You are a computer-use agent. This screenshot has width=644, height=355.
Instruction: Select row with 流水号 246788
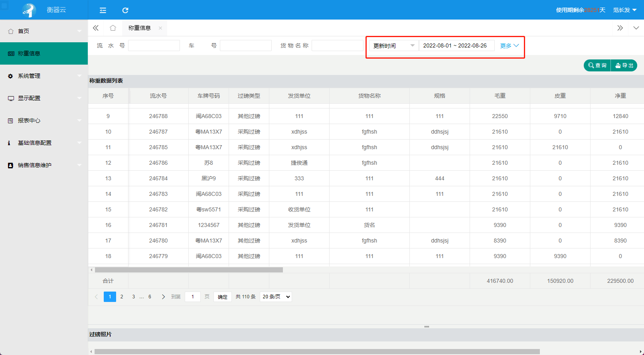(366, 116)
